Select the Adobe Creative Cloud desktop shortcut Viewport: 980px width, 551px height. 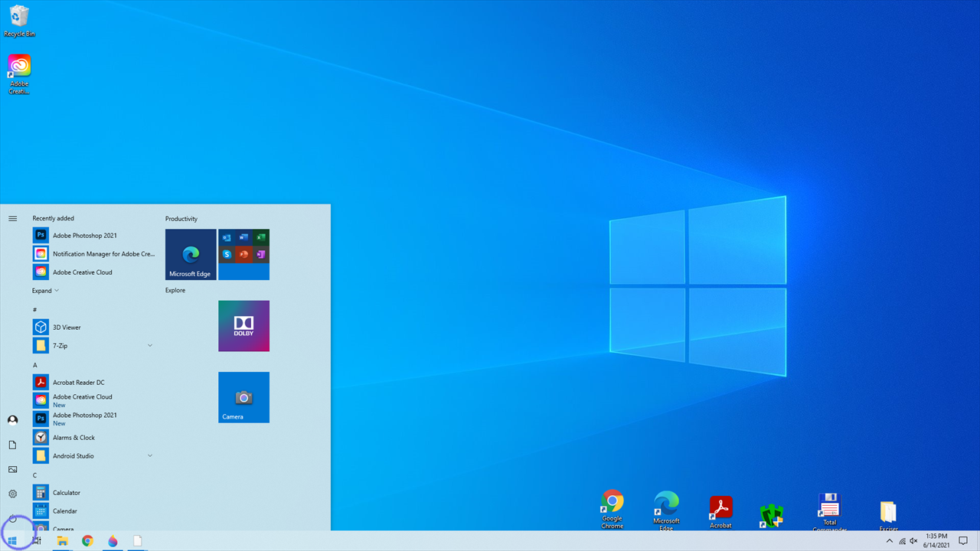pos(19,74)
